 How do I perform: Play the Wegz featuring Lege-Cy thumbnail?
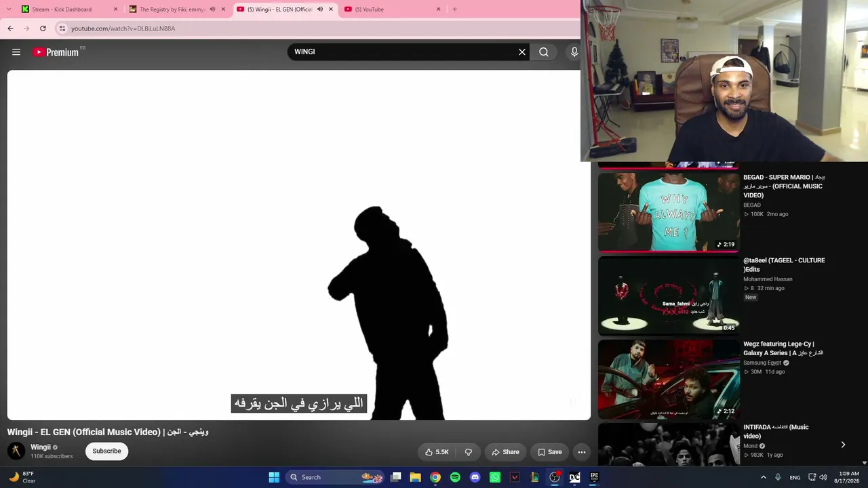point(669,380)
